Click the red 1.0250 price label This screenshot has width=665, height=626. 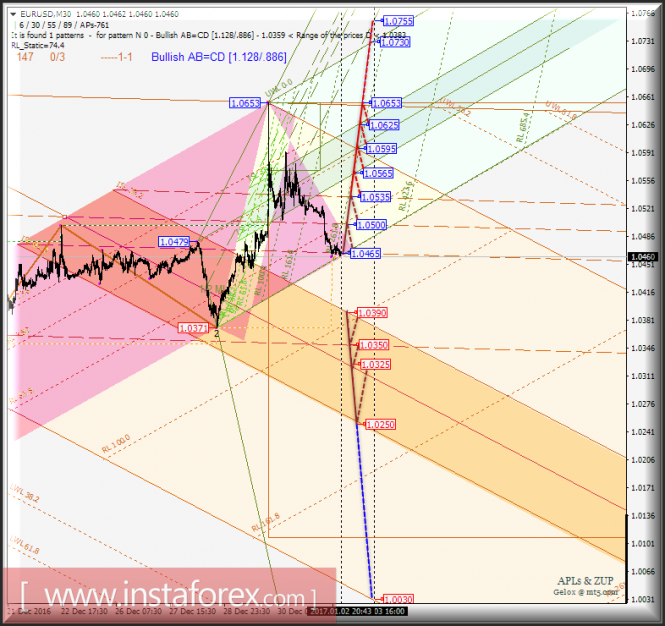click(380, 425)
